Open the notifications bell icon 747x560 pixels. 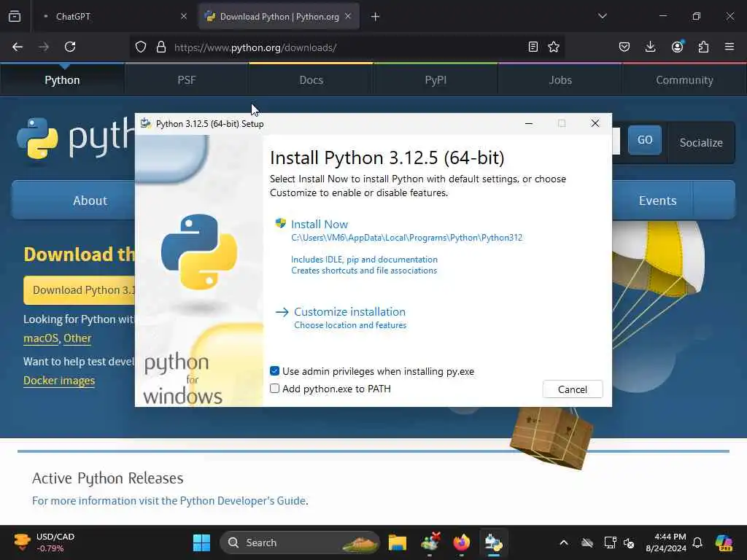point(697,542)
